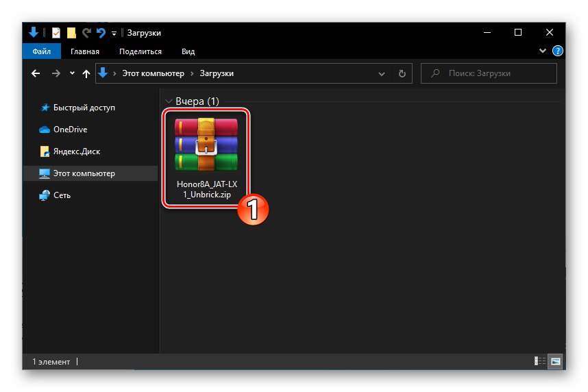Viewport: 588px width, 392px height.
Task: Click the Redo arrow icon in title bar
Action: [x=86, y=33]
